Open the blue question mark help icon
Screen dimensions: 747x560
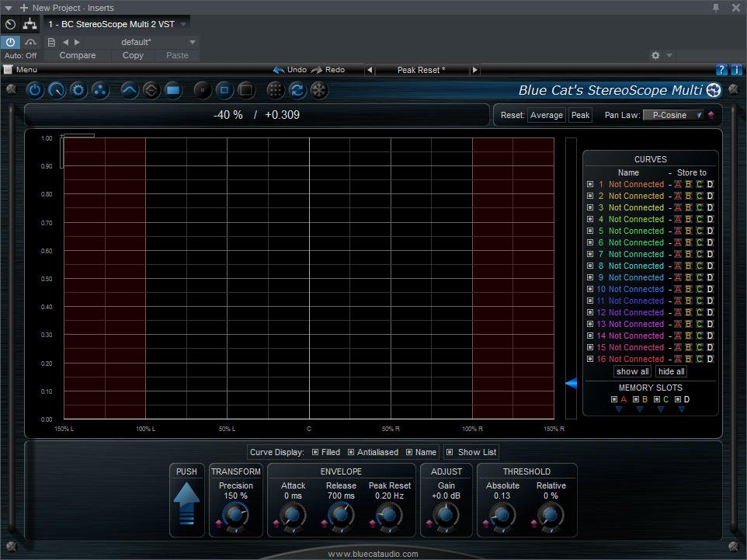pos(721,70)
